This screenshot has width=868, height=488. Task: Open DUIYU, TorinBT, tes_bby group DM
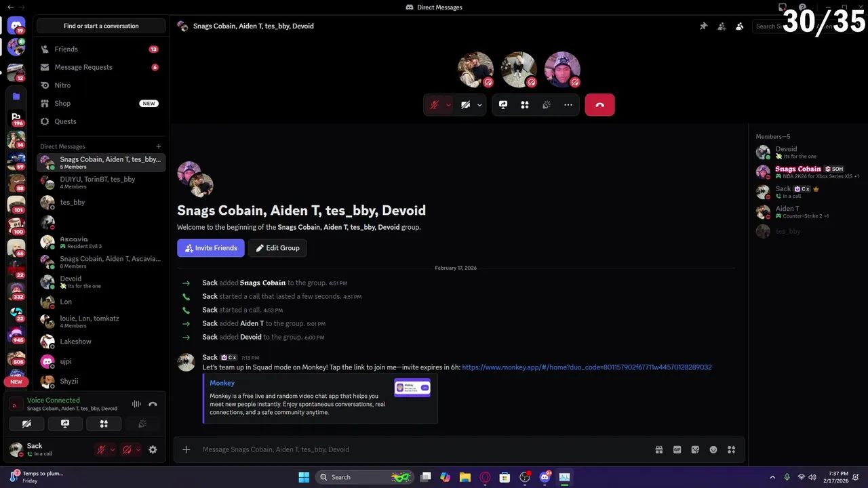(101, 182)
